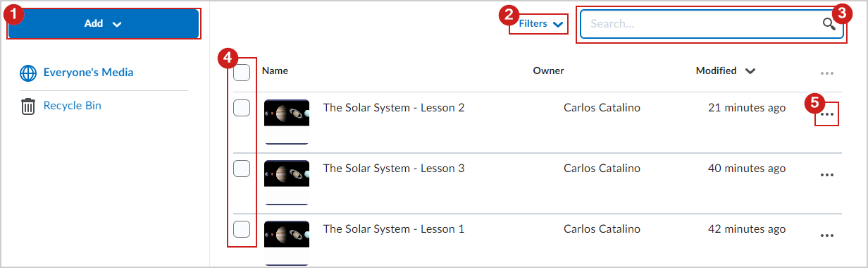This screenshot has width=868, height=268.
Task: Select Everyone's Media in the sidebar
Action: point(88,72)
